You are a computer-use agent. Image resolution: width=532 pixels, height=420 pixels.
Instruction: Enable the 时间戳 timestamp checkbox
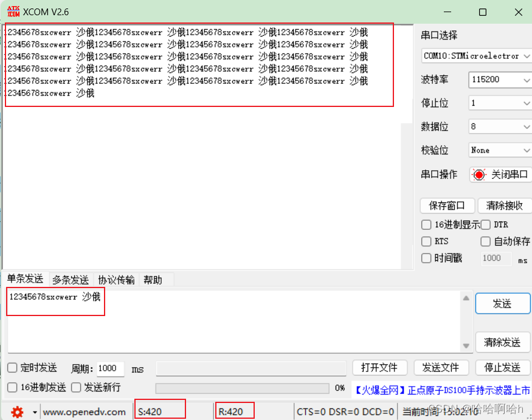pos(426,258)
